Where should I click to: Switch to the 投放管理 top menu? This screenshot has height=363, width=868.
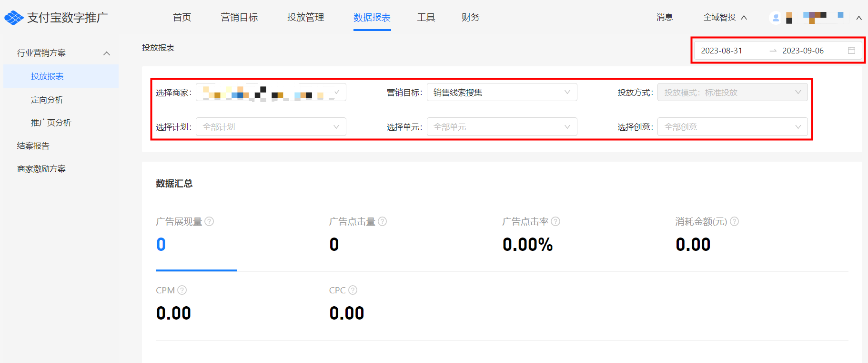click(305, 18)
